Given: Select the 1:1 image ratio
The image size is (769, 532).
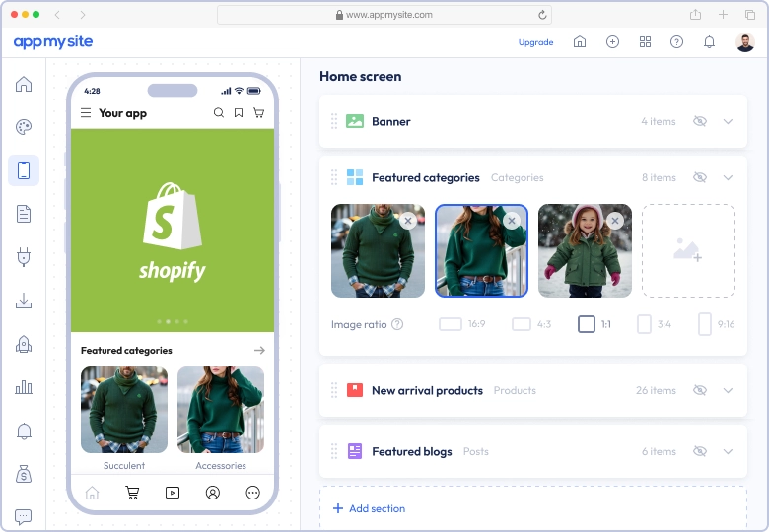Looking at the screenshot, I should [x=594, y=324].
